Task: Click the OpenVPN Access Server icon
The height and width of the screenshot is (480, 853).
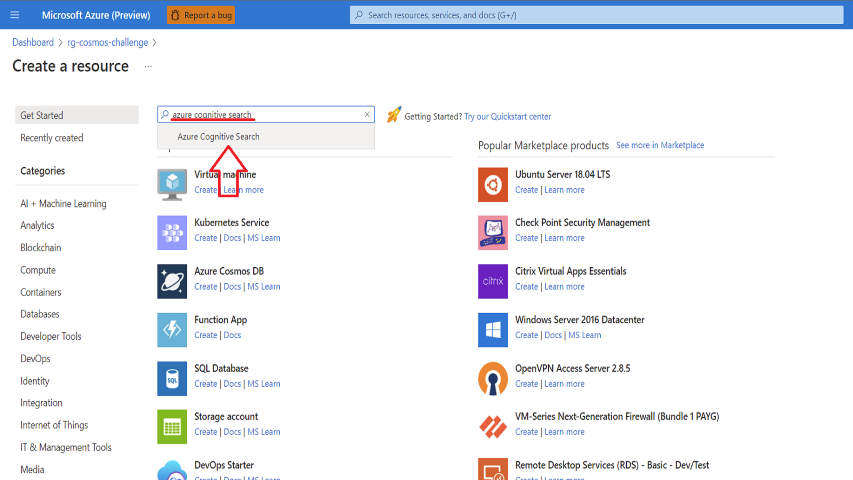Action: pyautogui.click(x=493, y=378)
